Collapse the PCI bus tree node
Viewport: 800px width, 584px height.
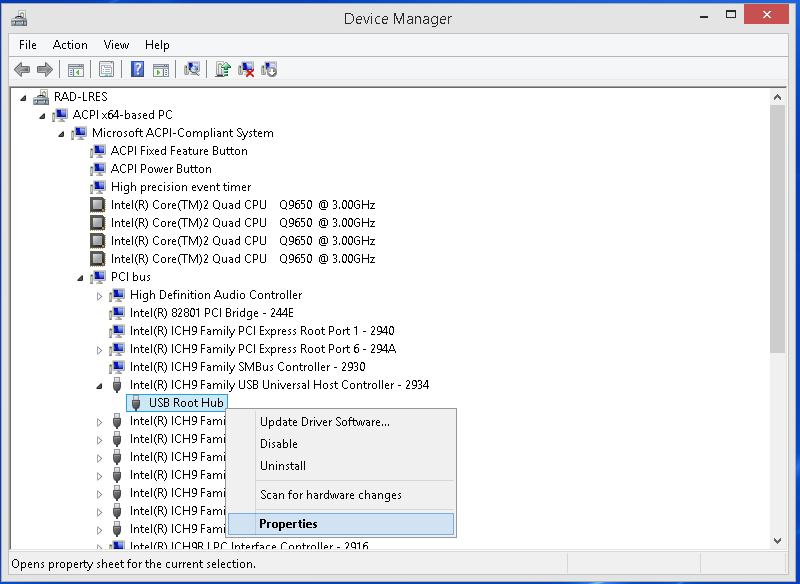click(x=80, y=277)
